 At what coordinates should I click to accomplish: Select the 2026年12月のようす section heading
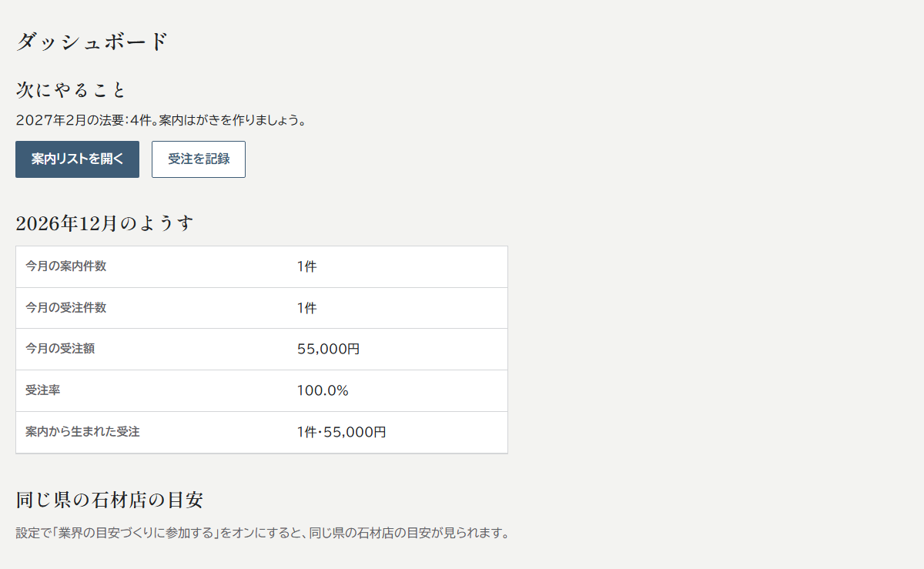(105, 223)
